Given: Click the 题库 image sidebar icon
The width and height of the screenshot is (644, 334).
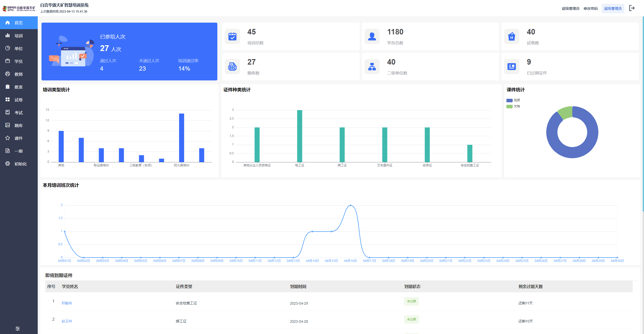Looking at the screenshot, I should [8, 125].
